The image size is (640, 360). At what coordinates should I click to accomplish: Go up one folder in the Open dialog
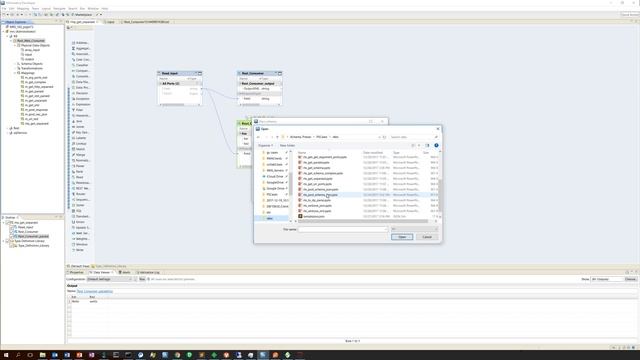pyautogui.click(x=277, y=137)
